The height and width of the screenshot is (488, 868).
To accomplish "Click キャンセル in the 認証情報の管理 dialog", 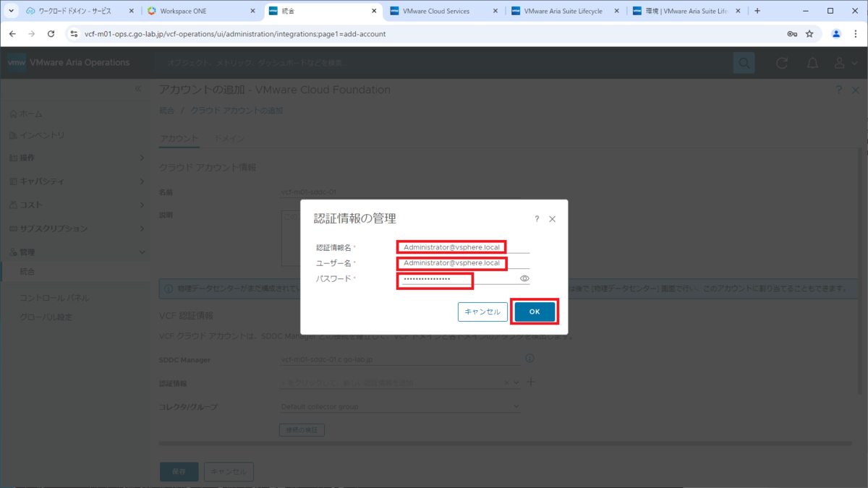I will pyautogui.click(x=482, y=312).
